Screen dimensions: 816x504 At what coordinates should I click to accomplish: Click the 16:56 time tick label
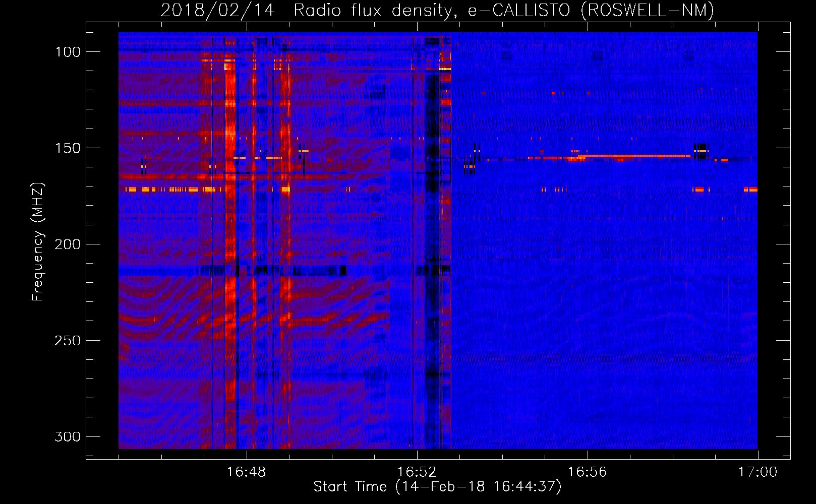pos(588,472)
